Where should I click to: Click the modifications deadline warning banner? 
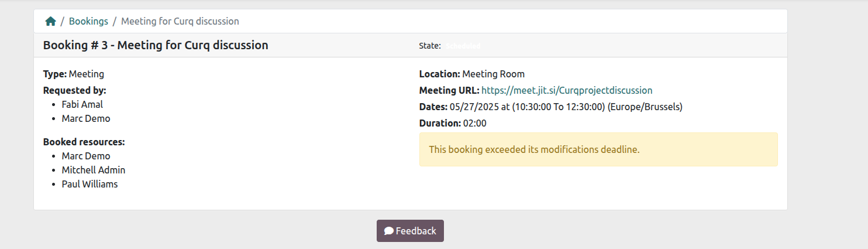click(x=598, y=149)
